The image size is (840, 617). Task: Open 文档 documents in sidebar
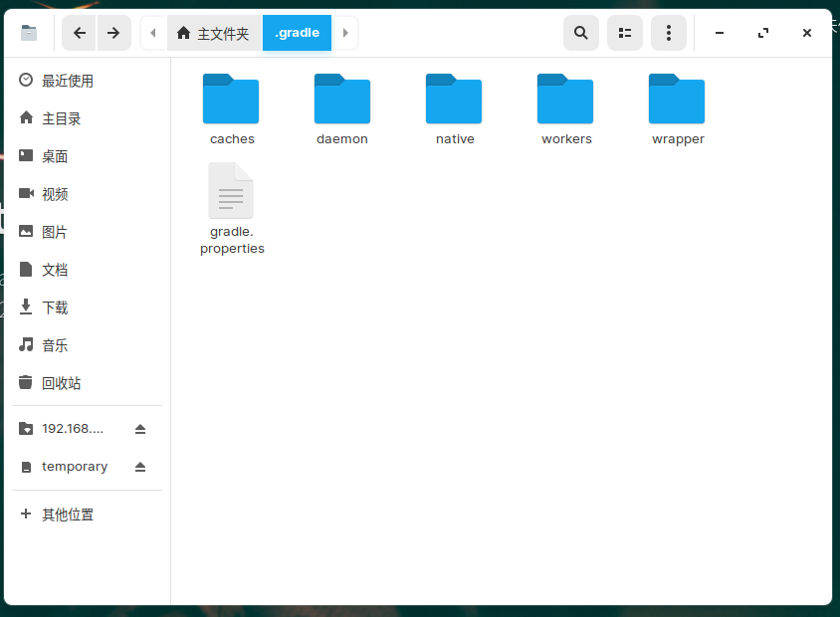point(87,270)
